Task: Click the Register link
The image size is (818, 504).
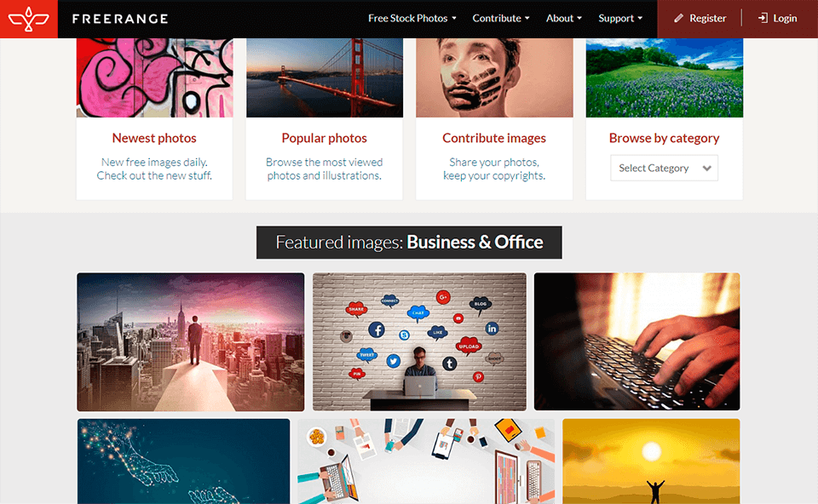Action: tap(707, 18)
